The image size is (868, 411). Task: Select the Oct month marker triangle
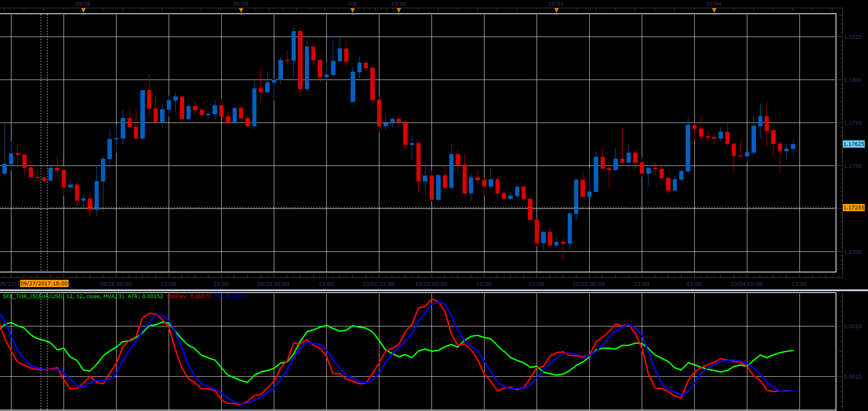tap(352, 11)
